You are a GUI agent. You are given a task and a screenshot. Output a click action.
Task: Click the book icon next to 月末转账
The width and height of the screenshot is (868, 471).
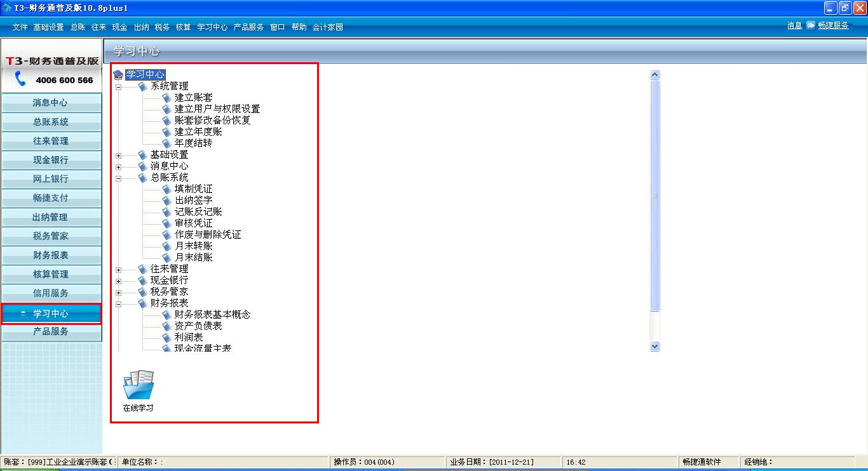pos(166,246)
